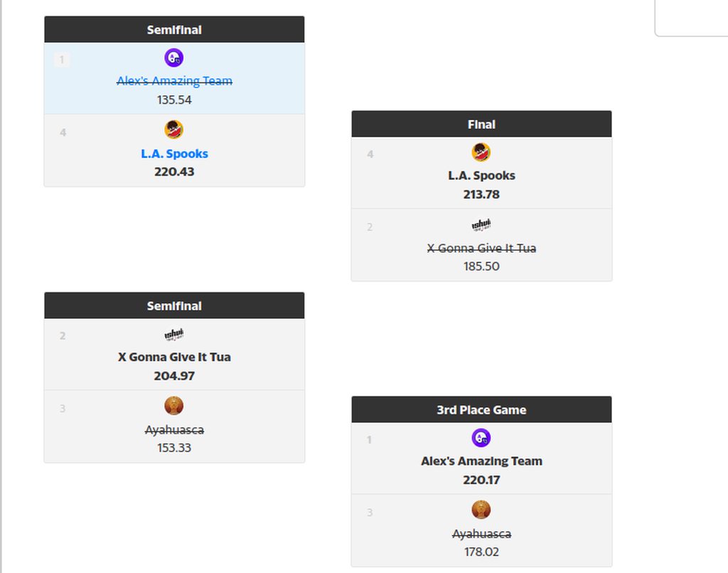Click X Gonna Give It Tua logo in the Final
Viewport: 728px width, 573px height.
[481, 225]
